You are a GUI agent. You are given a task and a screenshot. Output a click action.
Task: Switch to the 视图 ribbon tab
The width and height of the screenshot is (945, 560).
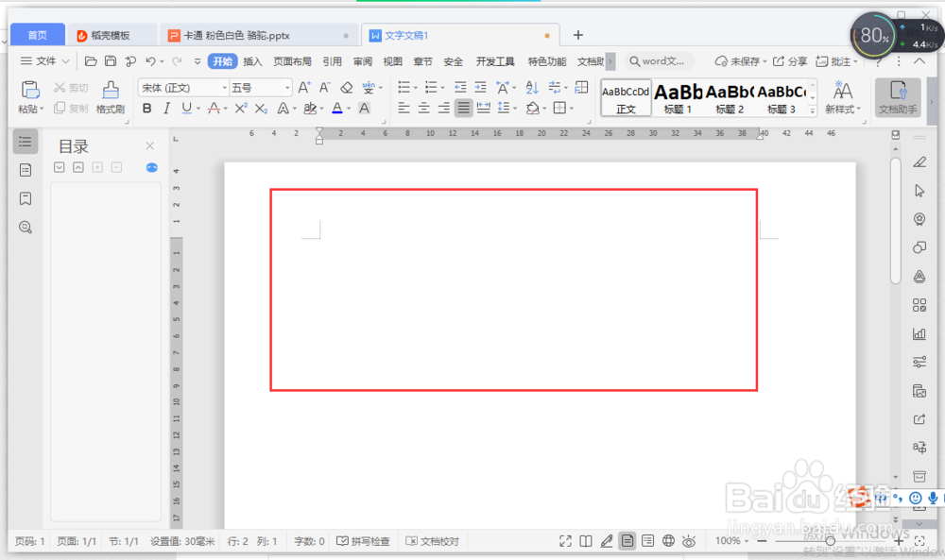click(392, 61)
